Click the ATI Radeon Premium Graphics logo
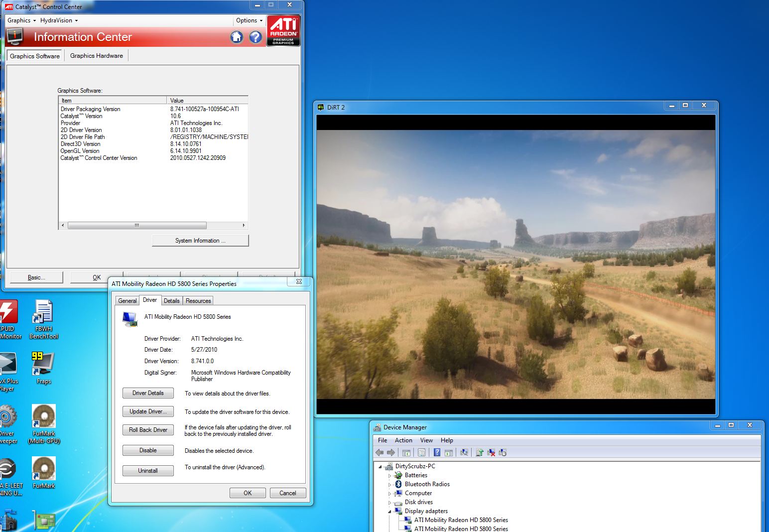Screen dimensions: 769x532 pos(283,30)
